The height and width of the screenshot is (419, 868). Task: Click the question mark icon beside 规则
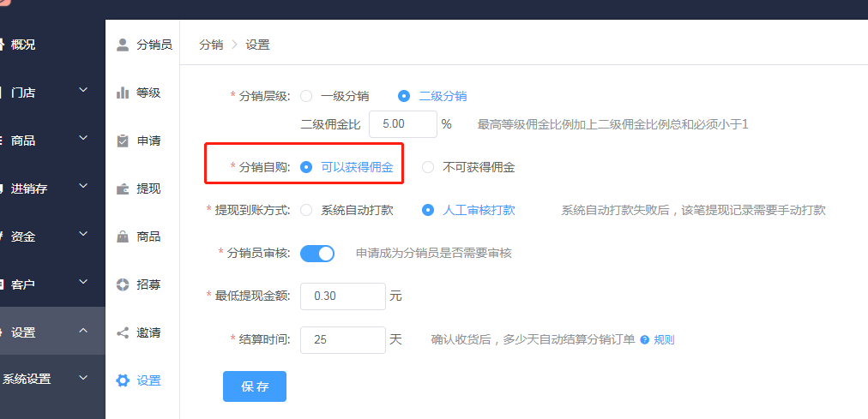pyautogui.click(x=644, y=339)
